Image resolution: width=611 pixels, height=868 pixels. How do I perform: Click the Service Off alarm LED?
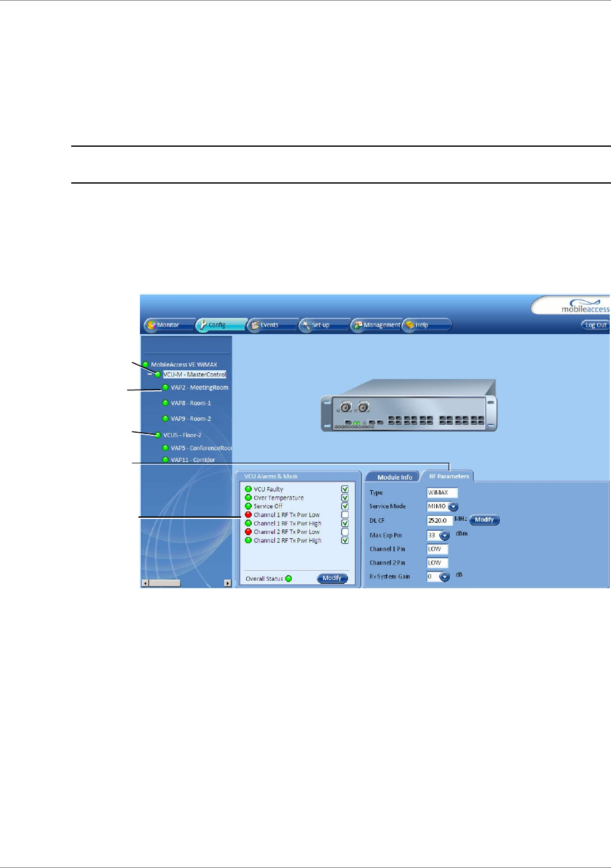249,506
